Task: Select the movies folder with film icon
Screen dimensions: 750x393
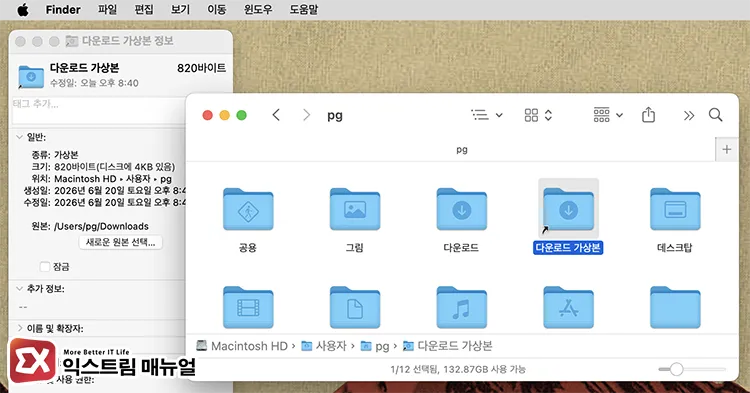Action: click(x=248, y=307)
